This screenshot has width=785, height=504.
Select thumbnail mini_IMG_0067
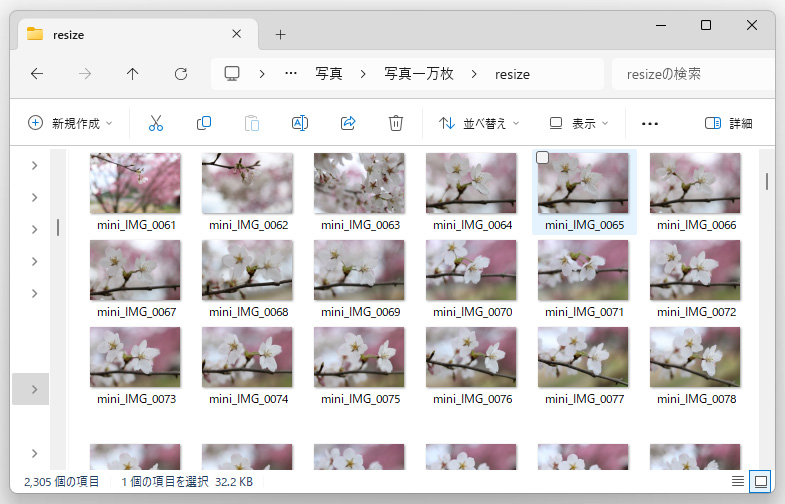135,270
